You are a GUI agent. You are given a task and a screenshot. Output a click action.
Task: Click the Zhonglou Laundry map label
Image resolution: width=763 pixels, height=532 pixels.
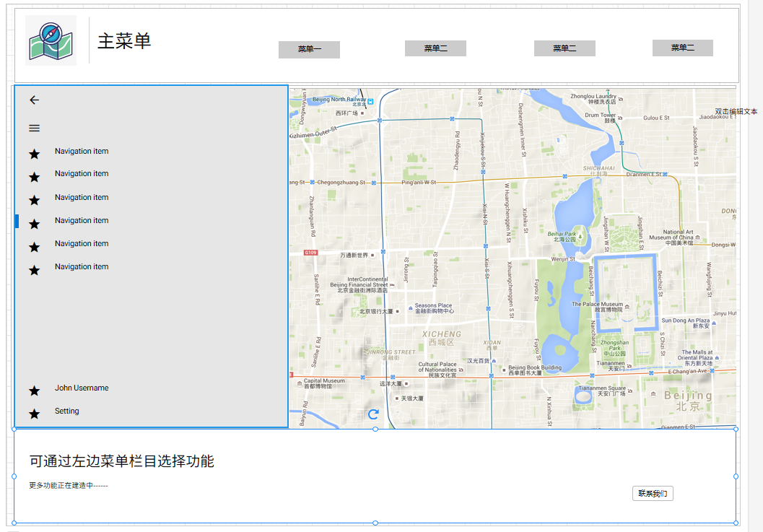coord(593,99)
